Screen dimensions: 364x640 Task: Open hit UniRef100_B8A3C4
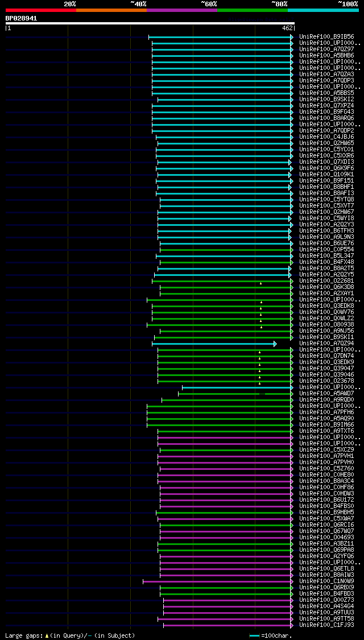[326, 481]
